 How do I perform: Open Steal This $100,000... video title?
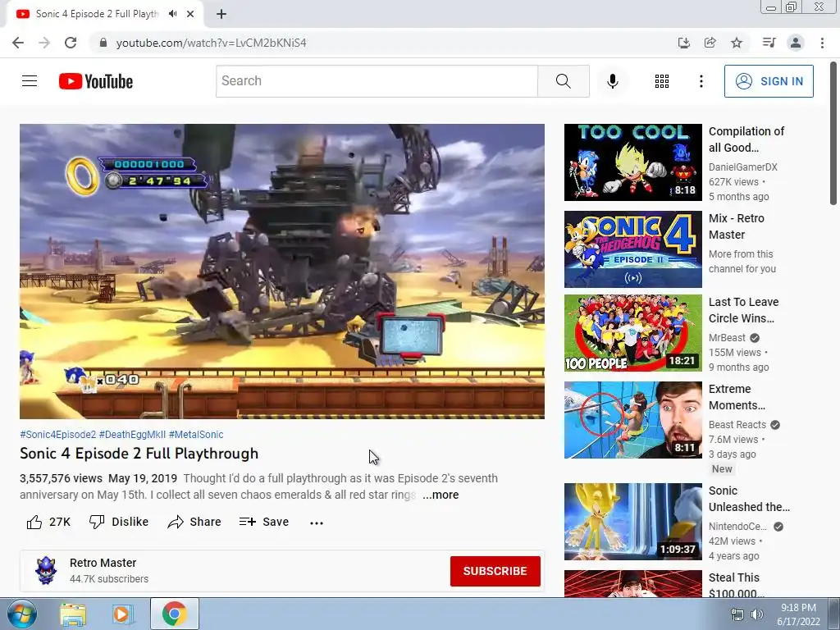tap(736, 586)
